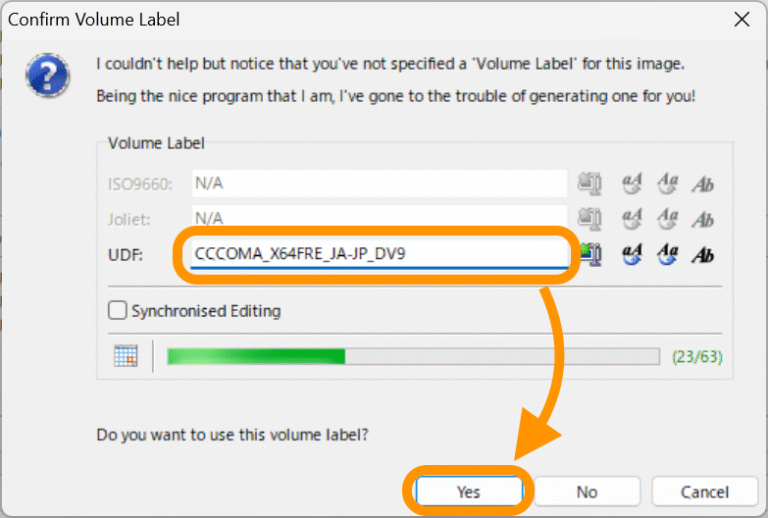Cancel the Confirm Volume Label dialog
Viewport: 768px width, 518px height.
(x=704, y=491)
